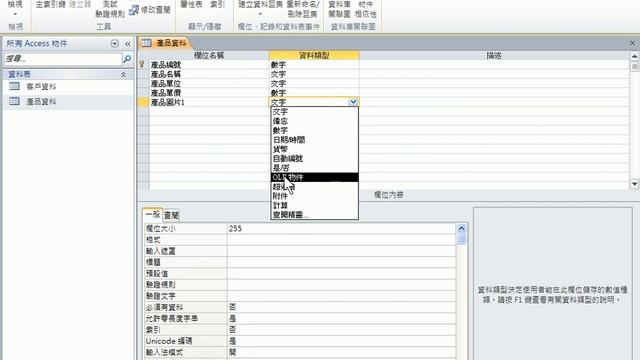Click the Unicode 編碼 value cell

pyautogui.click(x=341, y=341)
